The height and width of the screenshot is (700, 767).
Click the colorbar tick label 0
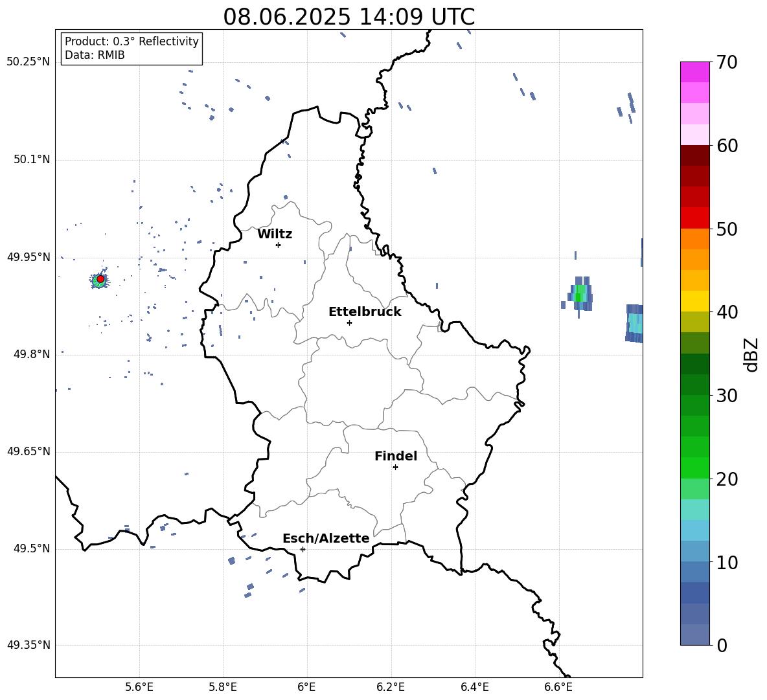722,646
